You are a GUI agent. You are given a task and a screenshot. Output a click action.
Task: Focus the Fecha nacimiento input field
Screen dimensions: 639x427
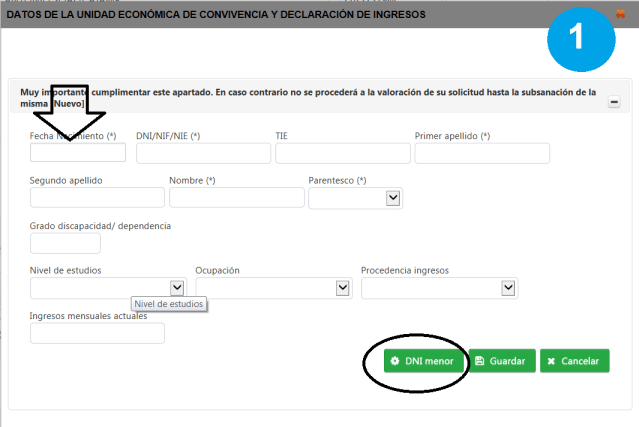point(78,153)
